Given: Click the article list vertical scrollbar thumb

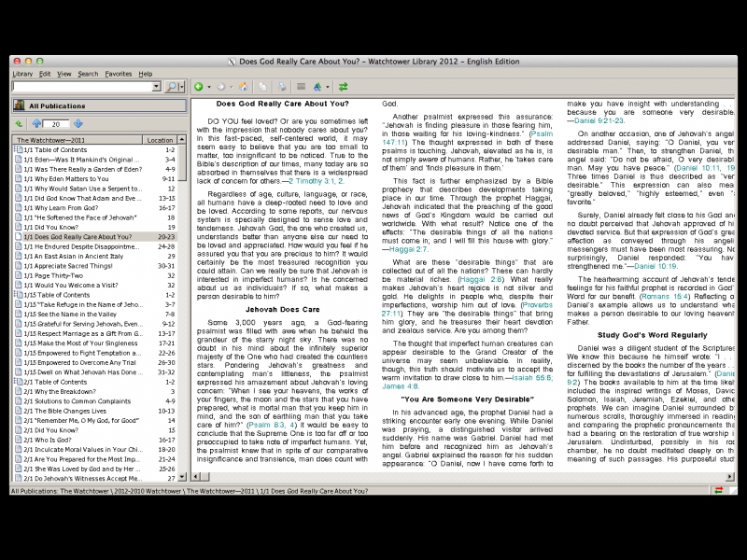Looking at the screenshot, I should [181, 162].
